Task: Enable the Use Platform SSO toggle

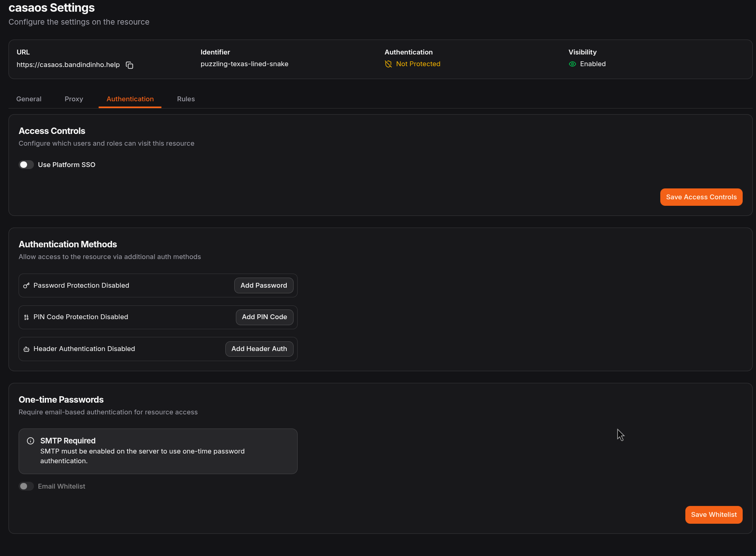Action: click(26, 165)
